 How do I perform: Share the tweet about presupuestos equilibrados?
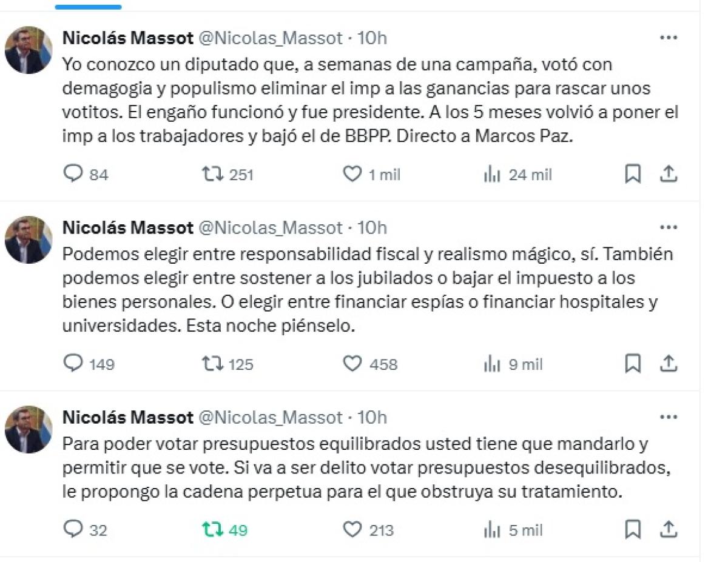coord(667,530)
